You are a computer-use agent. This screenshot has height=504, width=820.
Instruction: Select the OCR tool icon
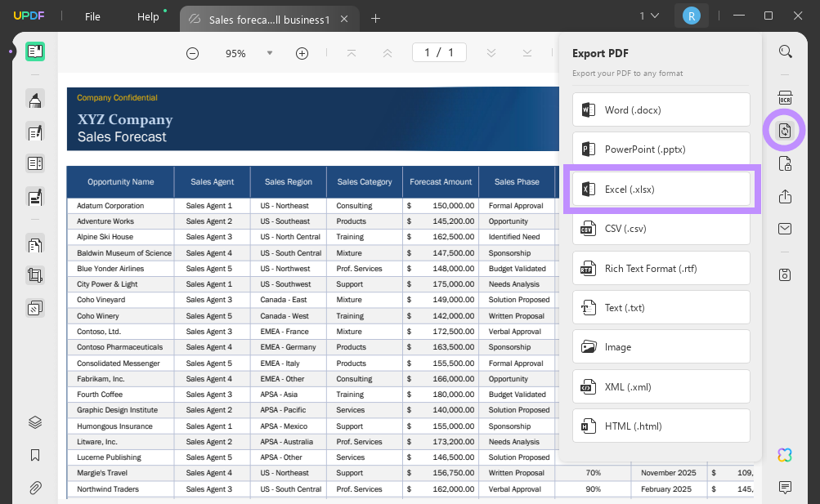[785, 98]
